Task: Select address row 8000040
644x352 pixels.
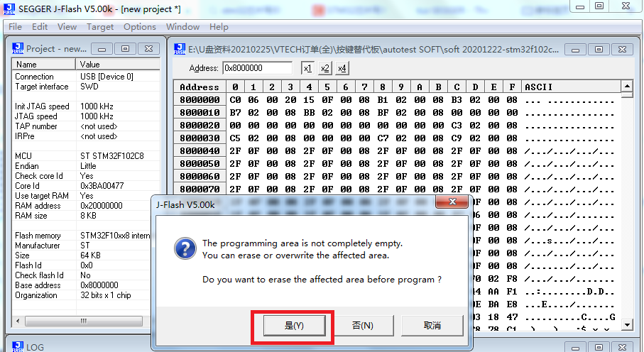Action: tap(200, 150)
